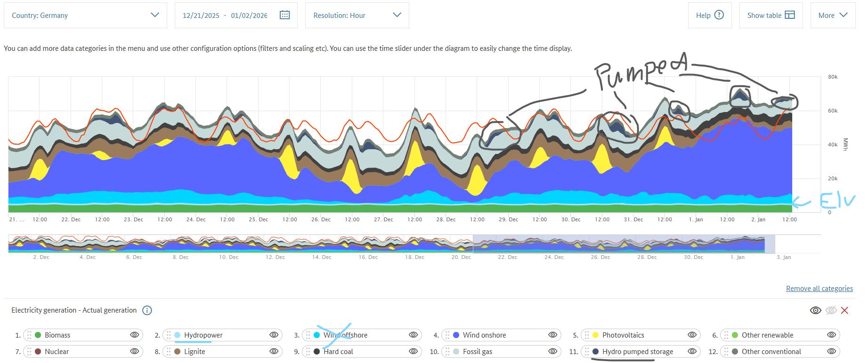Click the Show table grid icon
The image size is (868, 363).
[790, 15]
